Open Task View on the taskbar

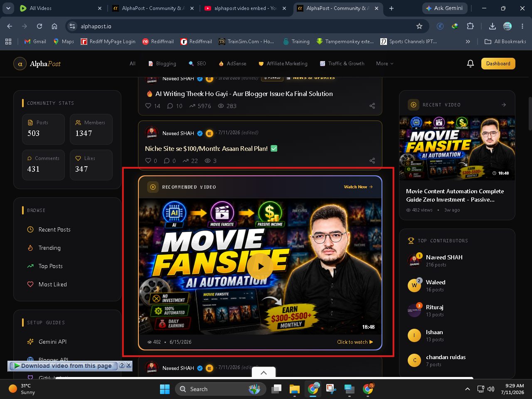pos(276,389)
